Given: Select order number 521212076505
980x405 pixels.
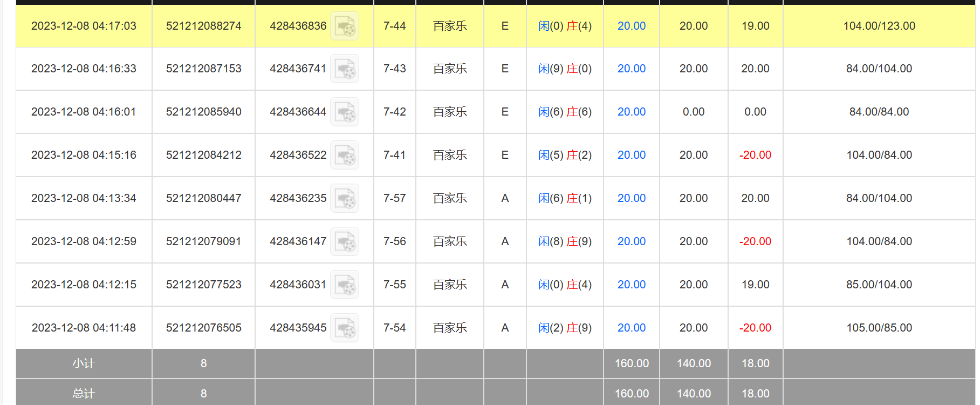Looking at the screenshot, I should [x=204, y=328].
